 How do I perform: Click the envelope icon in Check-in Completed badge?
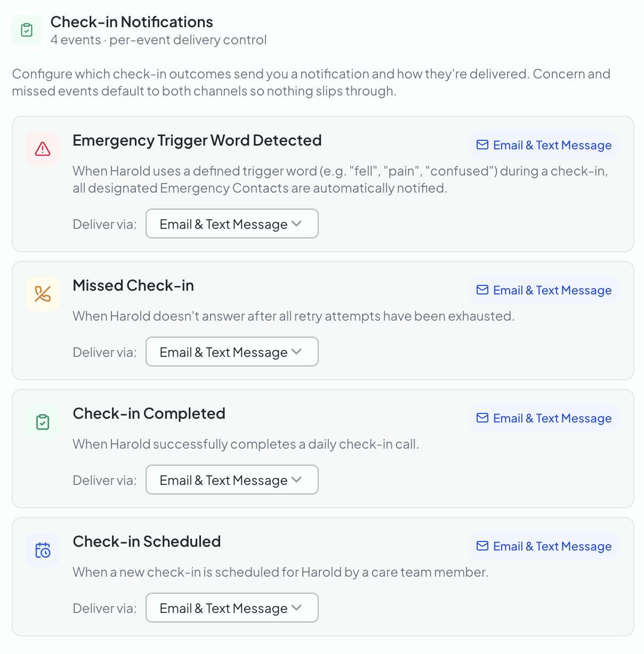click(482, 418)
